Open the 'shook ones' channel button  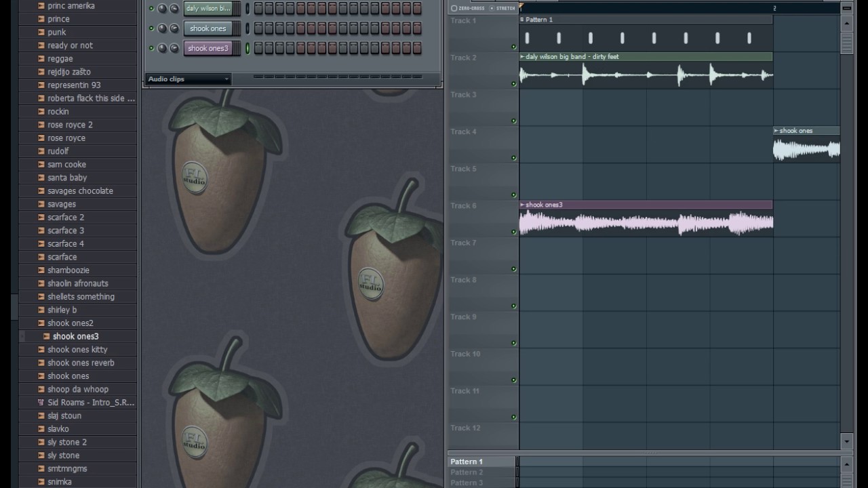[x=209, y=28]
